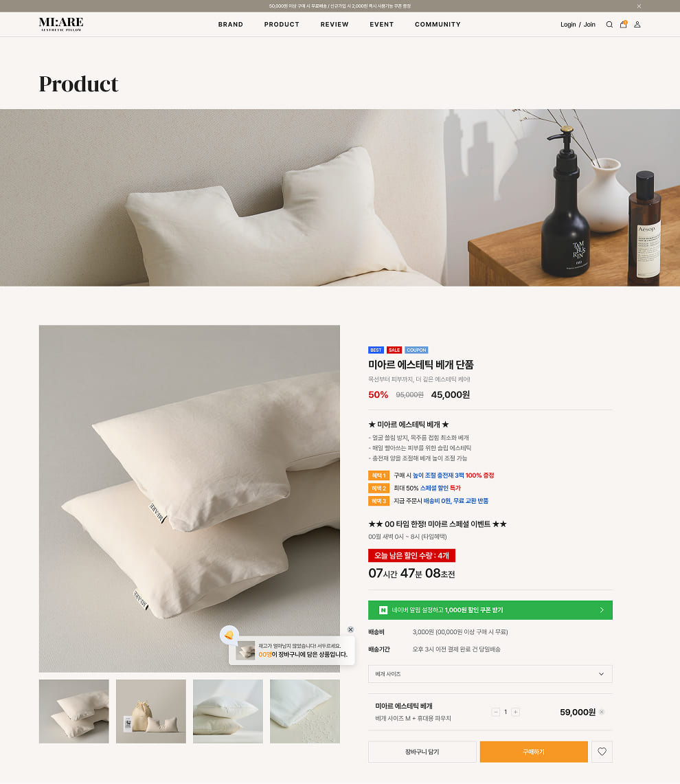Open the search magnifier icon

click(609, 25)
